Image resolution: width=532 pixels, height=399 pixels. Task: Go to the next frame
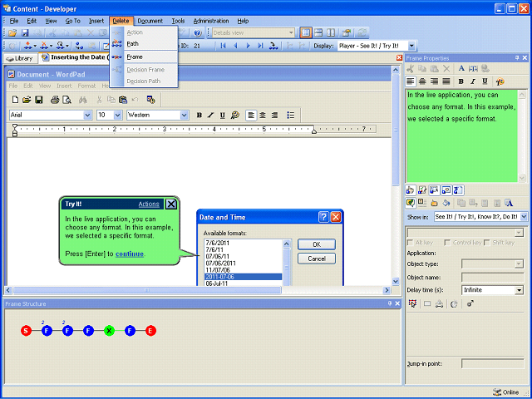248,46
